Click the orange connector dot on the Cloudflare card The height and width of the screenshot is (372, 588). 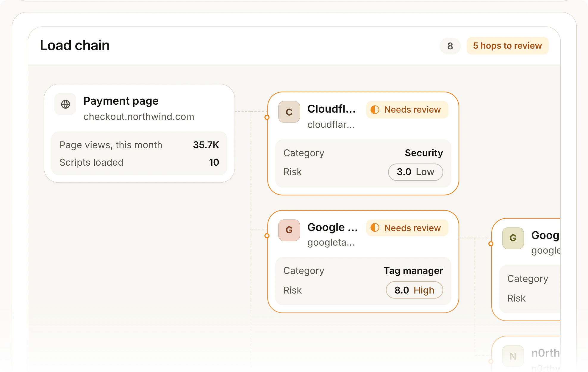[267, 117]
